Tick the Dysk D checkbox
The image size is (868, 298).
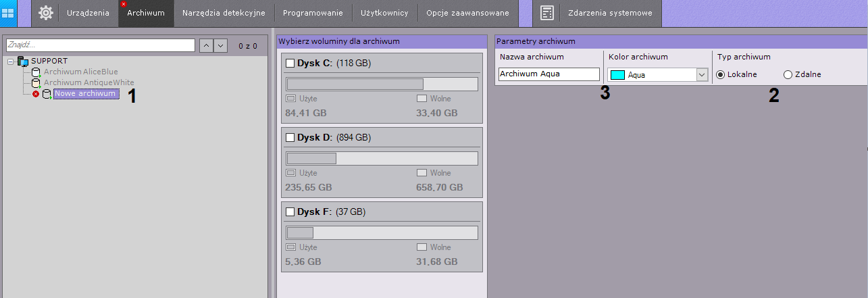coord(290,138)
